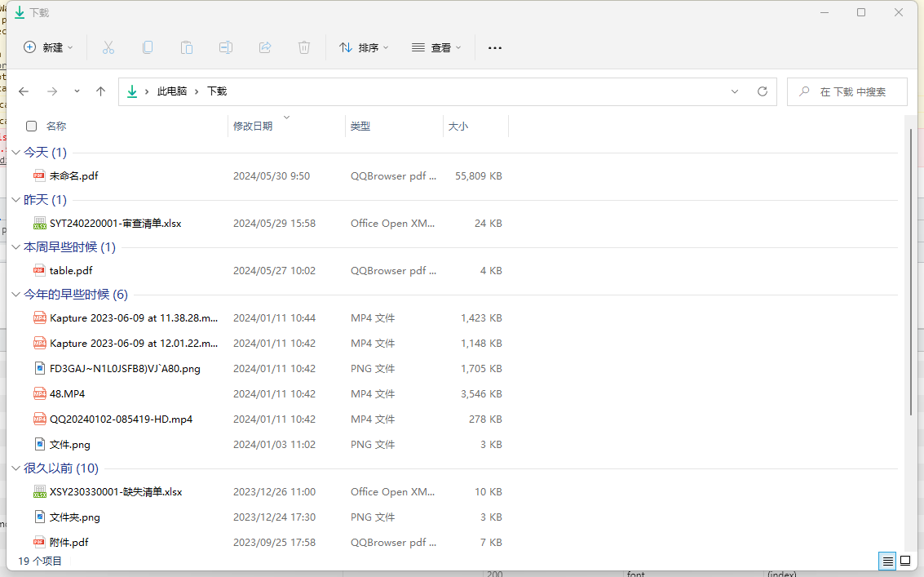Switch to large thumbnails view in status bar
The image size is (924, 577).
coord(904,561)
